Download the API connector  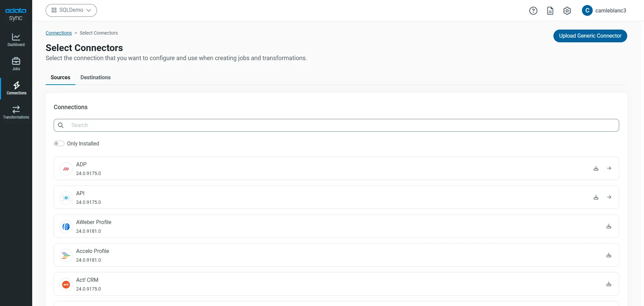(x=596, y=197)
